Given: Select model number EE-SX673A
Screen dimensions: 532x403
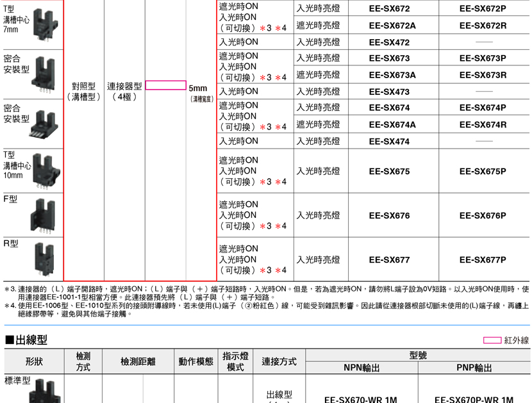Looking at the screenshot, I should pos(392,75).
